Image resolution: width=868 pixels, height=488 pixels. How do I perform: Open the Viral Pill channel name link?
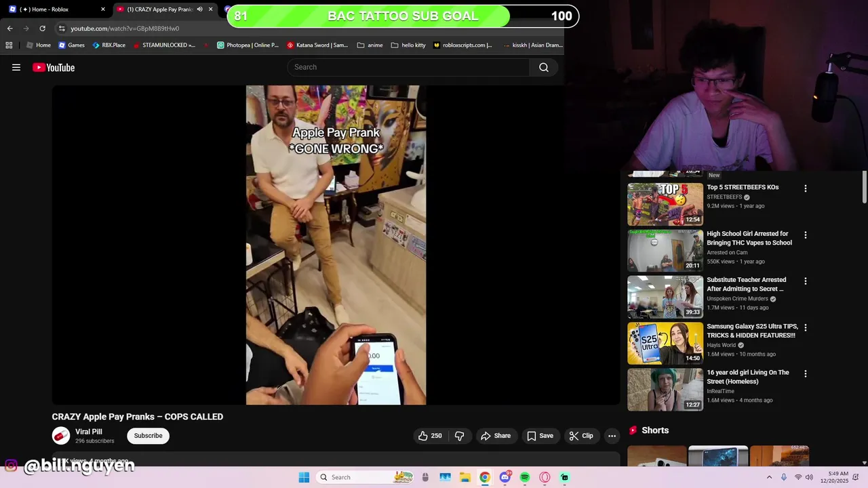tap(89, 432)
